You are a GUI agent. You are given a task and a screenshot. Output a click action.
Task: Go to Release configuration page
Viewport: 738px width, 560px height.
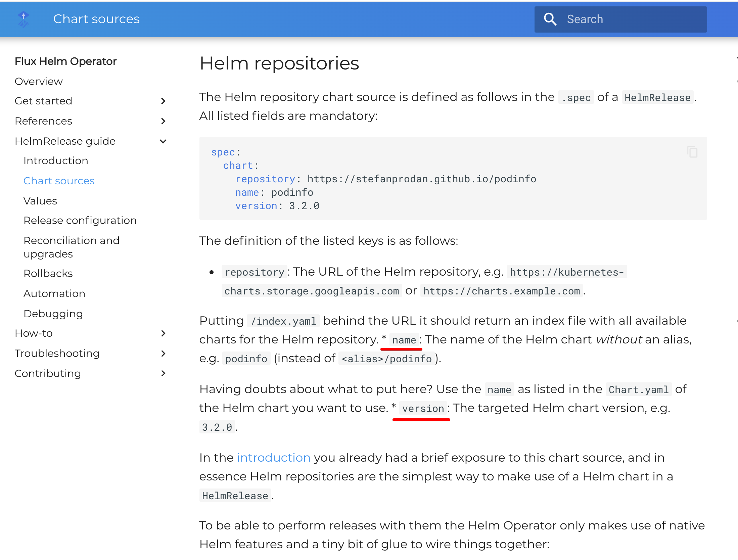[x=80, y=220]
